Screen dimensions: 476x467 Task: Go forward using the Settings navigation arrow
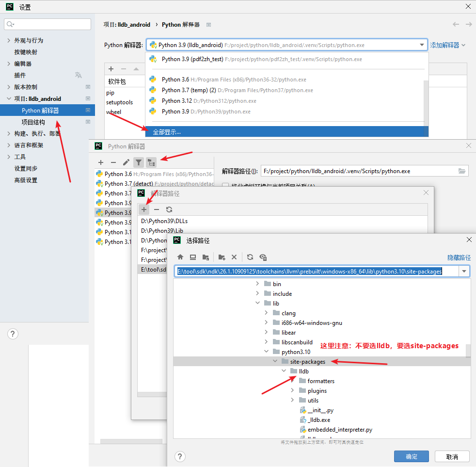tap(469, 24)
